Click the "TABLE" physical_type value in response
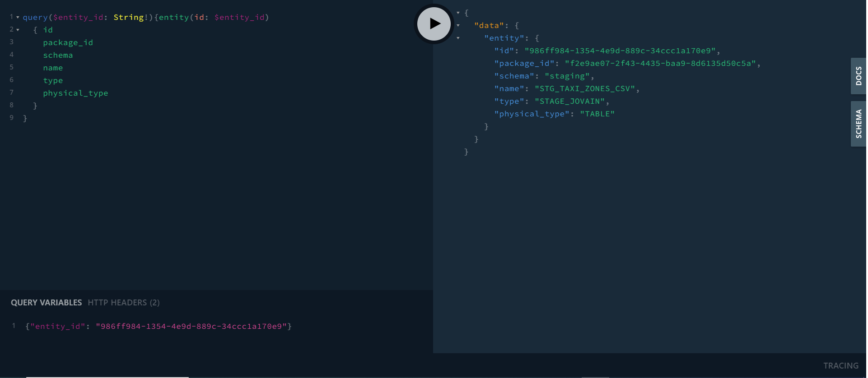The height and width of the screenshot is (378, 868). pos(597,114)
